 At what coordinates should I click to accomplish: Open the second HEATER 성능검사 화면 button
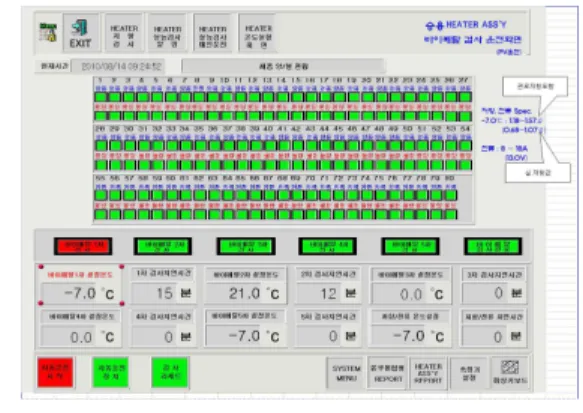[x=167, y=33]
